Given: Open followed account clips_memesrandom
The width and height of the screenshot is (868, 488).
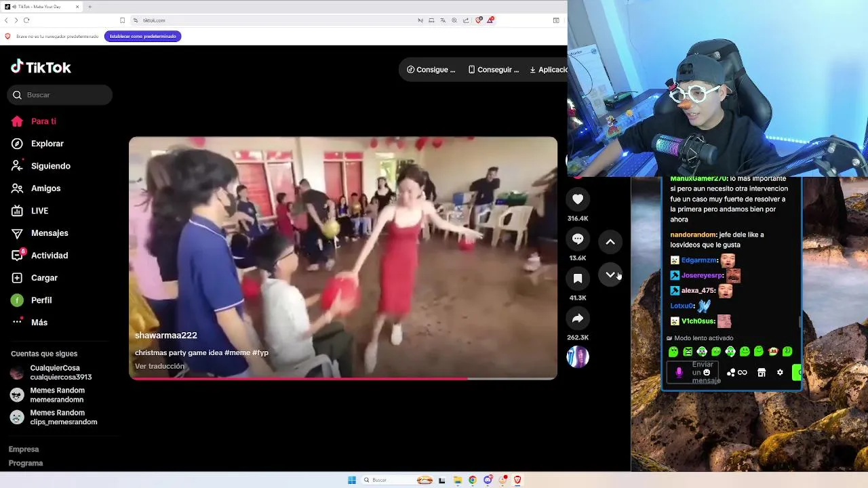Looking at the screenshot, I should [52, 418].
